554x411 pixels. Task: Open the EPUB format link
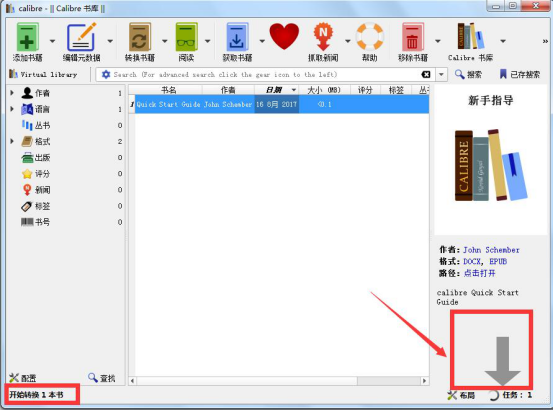click(x=498, y=262)
